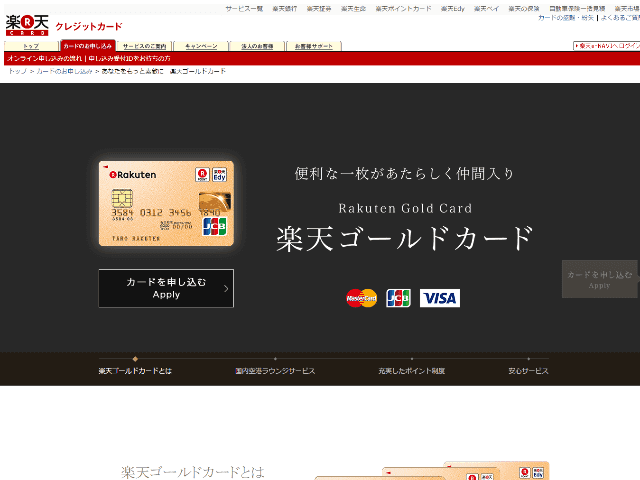Click the VISA brand logo
Viewport: 640px width, 480px height.
coord(440,298)
